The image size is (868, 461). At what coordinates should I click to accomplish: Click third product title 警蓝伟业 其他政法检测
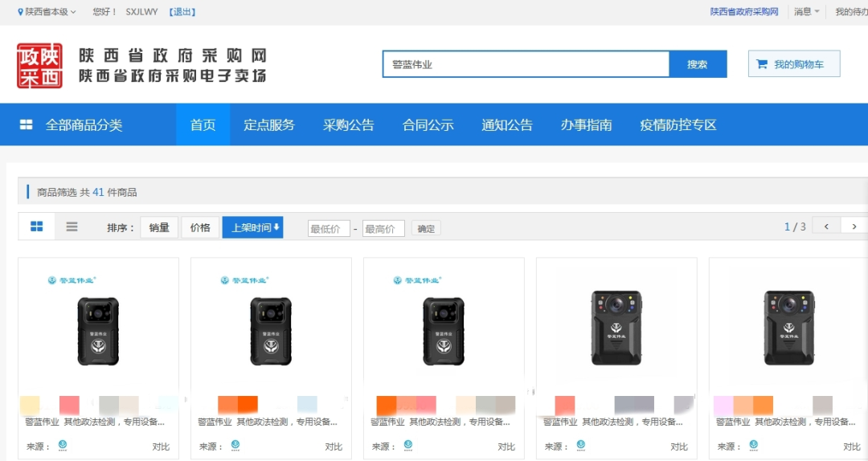click(440, 422)
